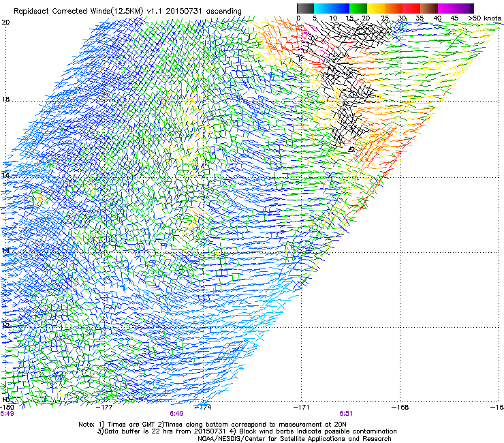Click the 'Data buffer is 22 hrs' note

[x=161, y=431]
